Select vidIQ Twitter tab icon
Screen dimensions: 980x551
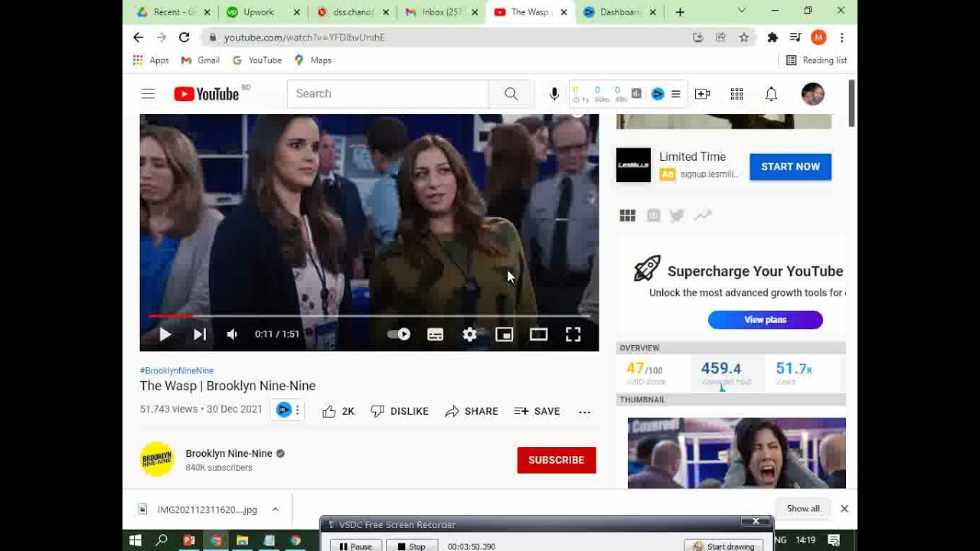pos(677,216)
